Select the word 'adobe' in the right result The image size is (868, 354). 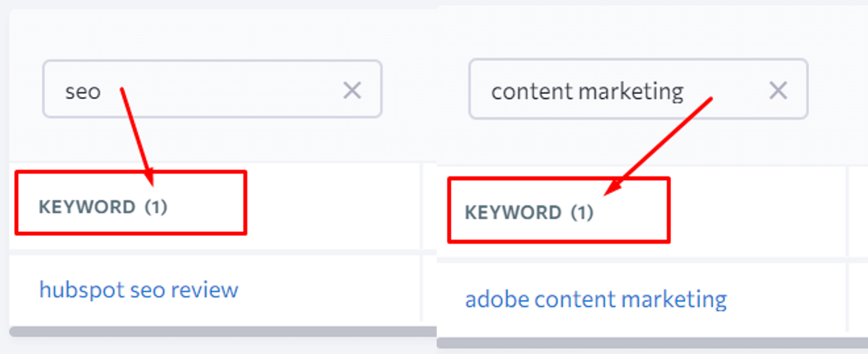(x=497, y=299)
